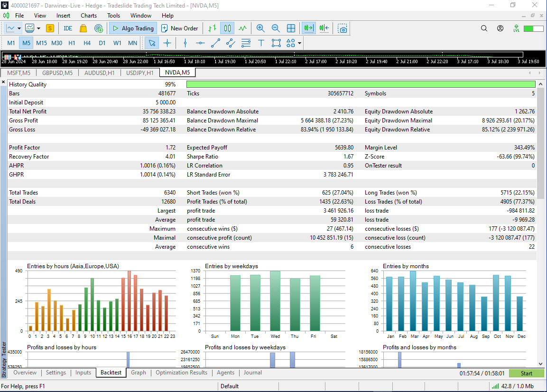The image size is (547, 392).
Task: Toggle the chart shift option
Action: (x=324, y=28)
